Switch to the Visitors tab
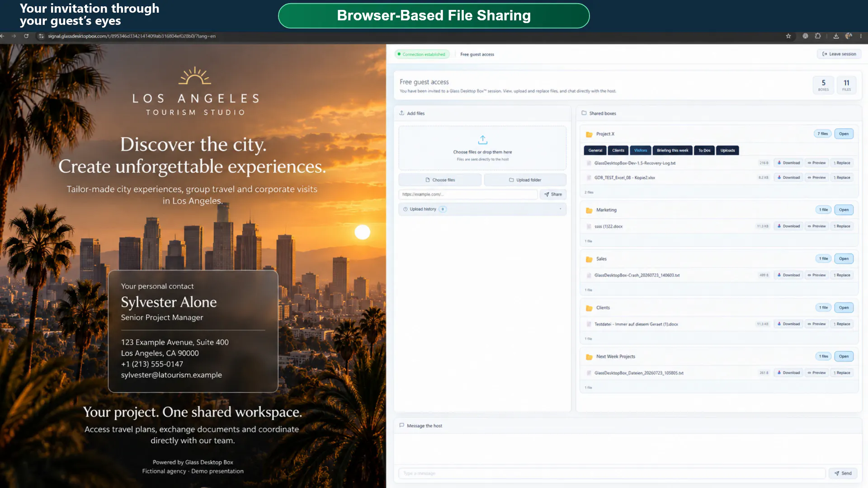Image resolution: width=868 pixels, height=488 pixels. pos(640,150)
